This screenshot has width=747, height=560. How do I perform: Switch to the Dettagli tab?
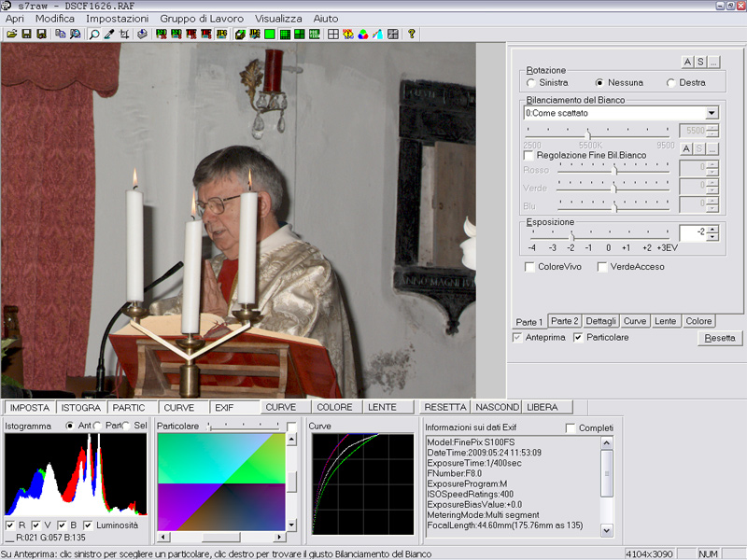(x=601, y=321)
